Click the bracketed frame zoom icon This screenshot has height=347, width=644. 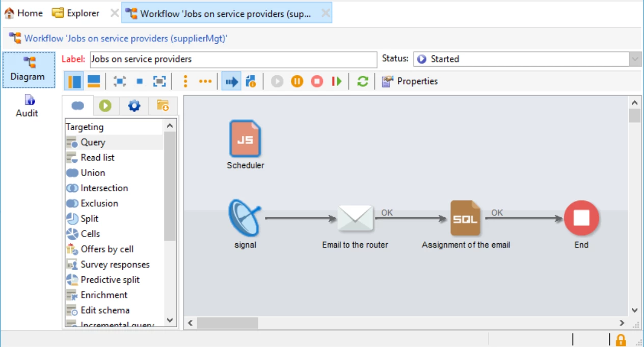click(159, 81)
